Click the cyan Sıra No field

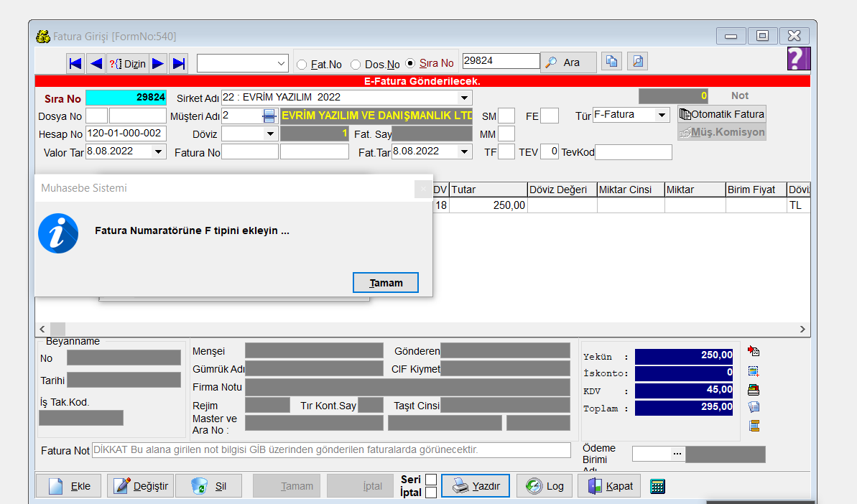[126, 97]
